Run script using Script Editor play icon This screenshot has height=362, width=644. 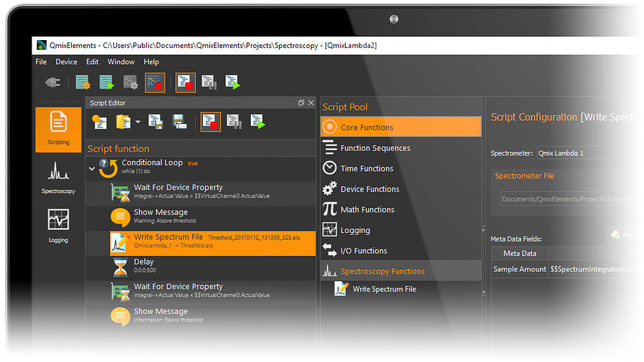coord(257,122)
